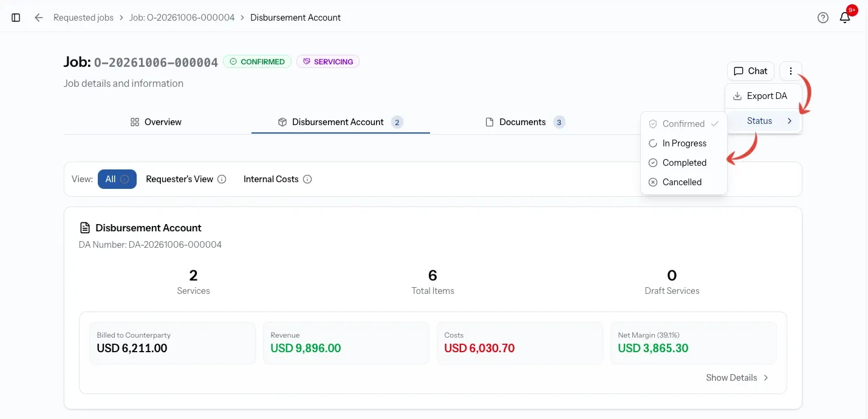Choose Export DA from the menu
868x419 pixels.
coord(764,96)
